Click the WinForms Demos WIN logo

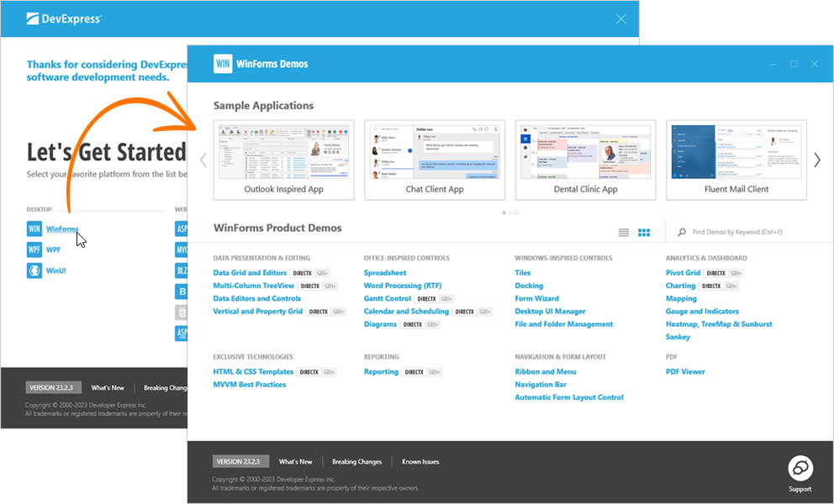click(x=223, y=64)
